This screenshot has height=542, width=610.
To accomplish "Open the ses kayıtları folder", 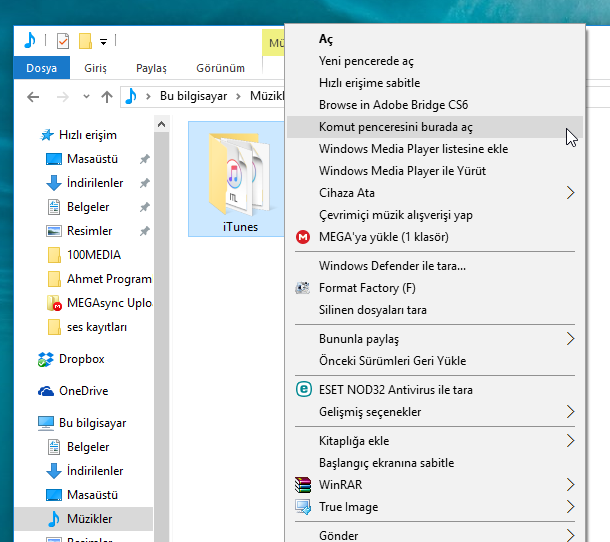I will pyautogui.click(x=97, y=327).
